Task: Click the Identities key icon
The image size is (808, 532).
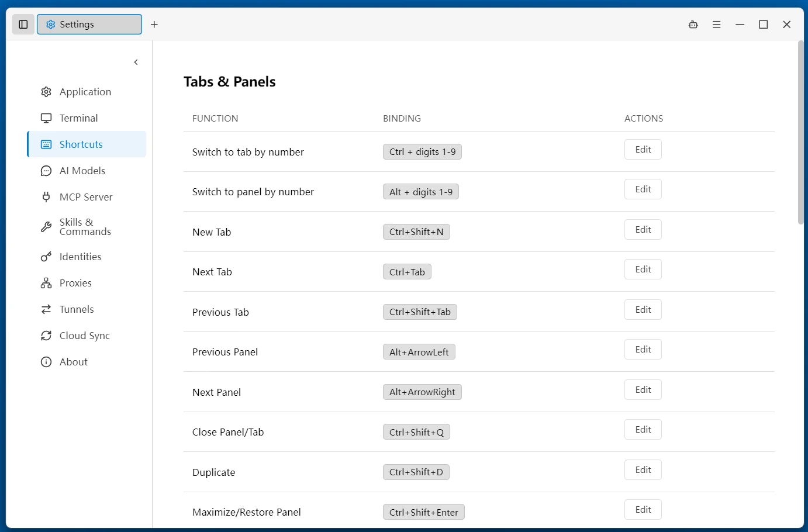Action: tap(46, 257)
